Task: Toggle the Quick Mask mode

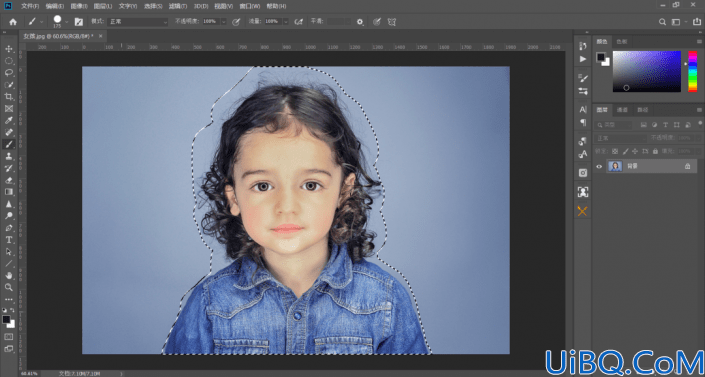Action: click(x=9, y=337)
